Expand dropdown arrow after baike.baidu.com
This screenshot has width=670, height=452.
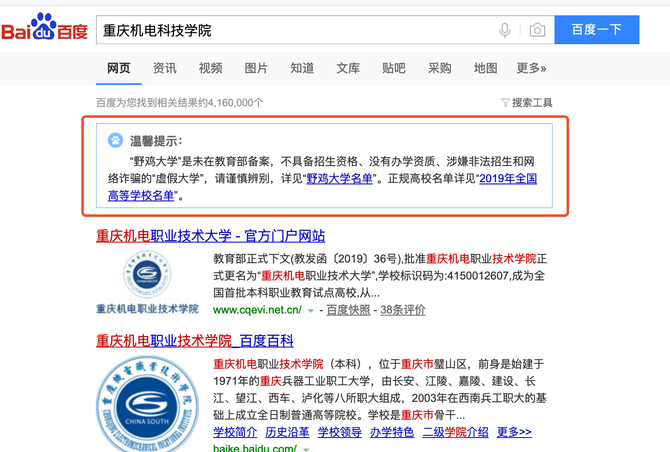tap(306, 449)
